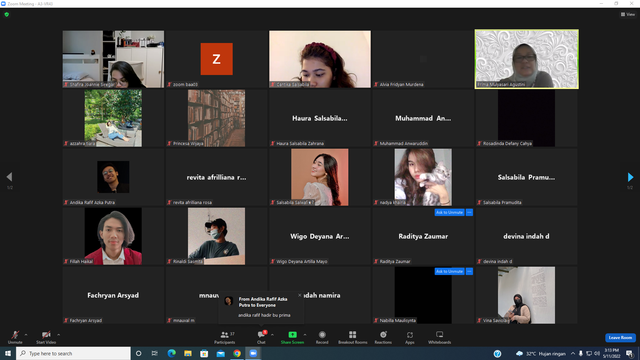Select the zoom bao0 participant tile

tap(216, 59)
